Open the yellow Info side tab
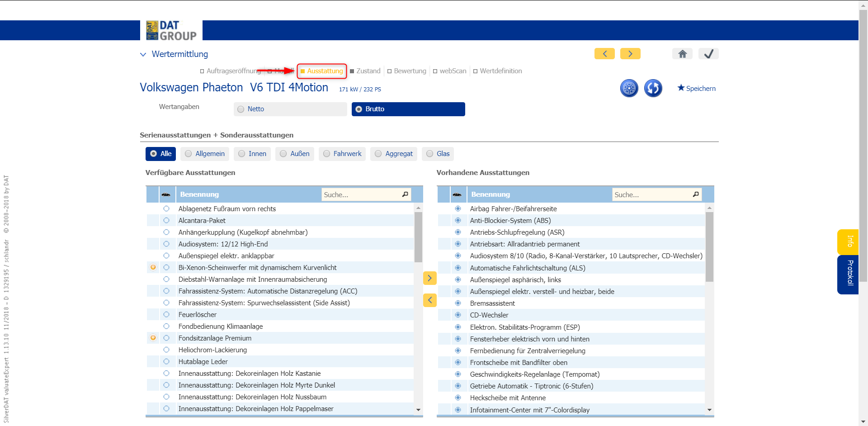 pos(848,241)
